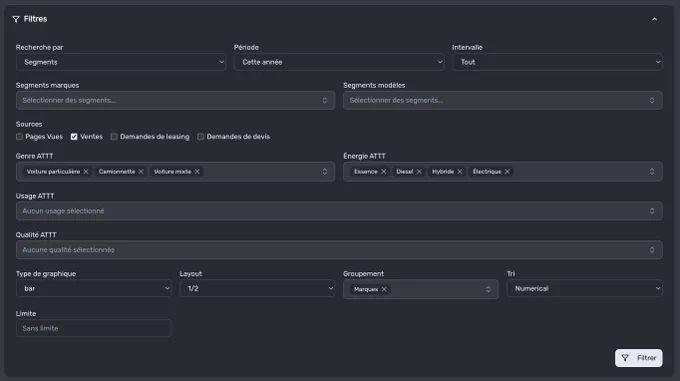
Task: Open the Segments marques selector
Action: point(175,100)
